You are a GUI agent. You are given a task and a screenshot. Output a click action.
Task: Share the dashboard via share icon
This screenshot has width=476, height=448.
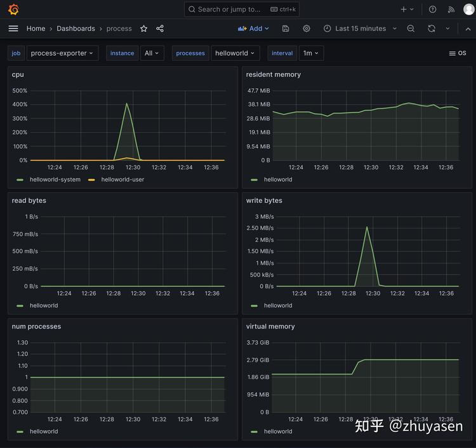pos(160,29)
